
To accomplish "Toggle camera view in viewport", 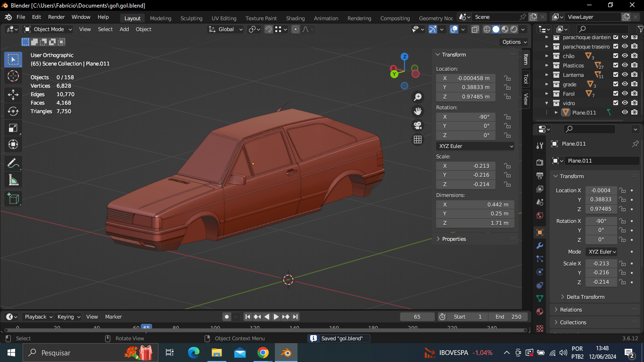I will [418, 125].
